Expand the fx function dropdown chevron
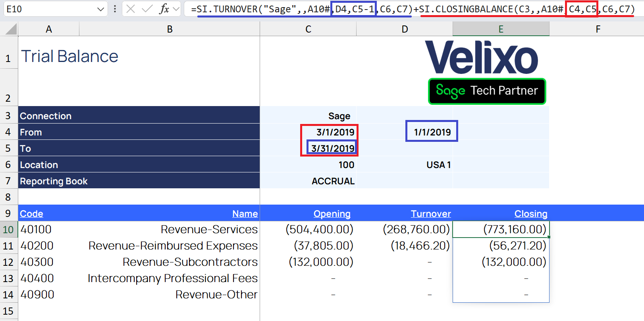644x321 pixels. pos(176,9)
